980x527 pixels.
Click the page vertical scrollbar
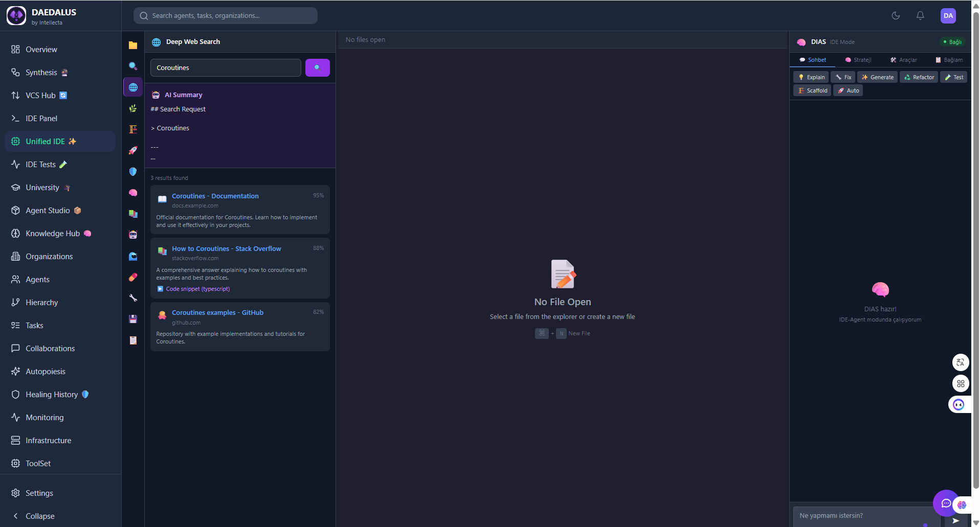[x=976, y=250]
